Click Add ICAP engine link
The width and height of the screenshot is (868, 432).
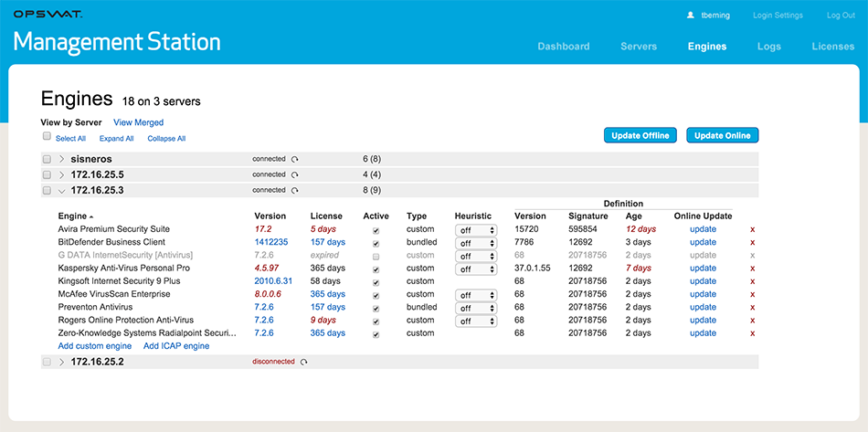(x=176, y=346)
